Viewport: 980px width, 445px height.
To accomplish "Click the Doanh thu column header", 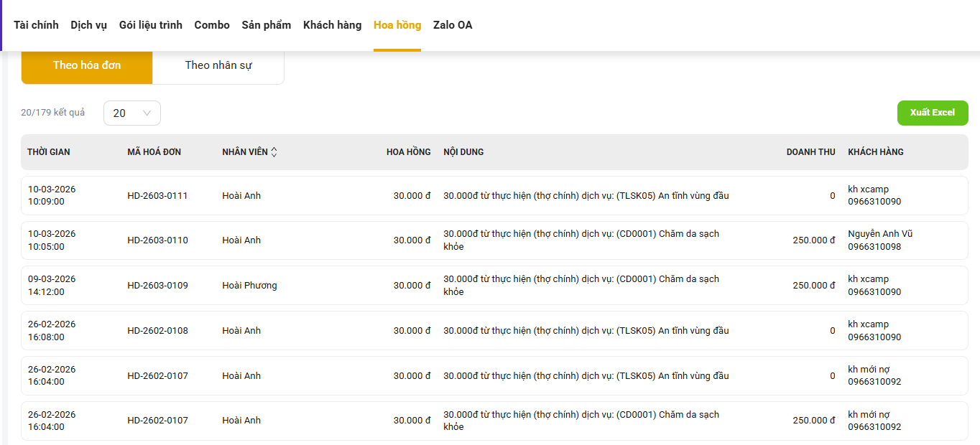I will [810, 152].
